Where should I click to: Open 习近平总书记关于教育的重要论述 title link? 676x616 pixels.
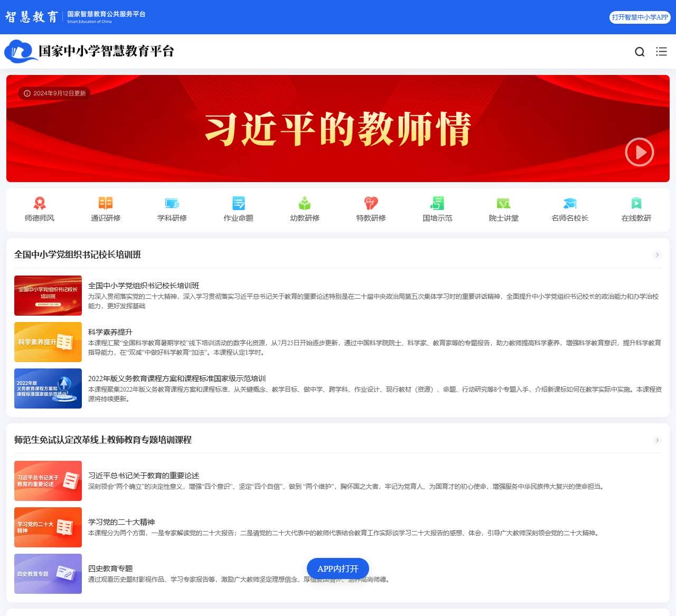pyautogui.click(x=144, y=476)
